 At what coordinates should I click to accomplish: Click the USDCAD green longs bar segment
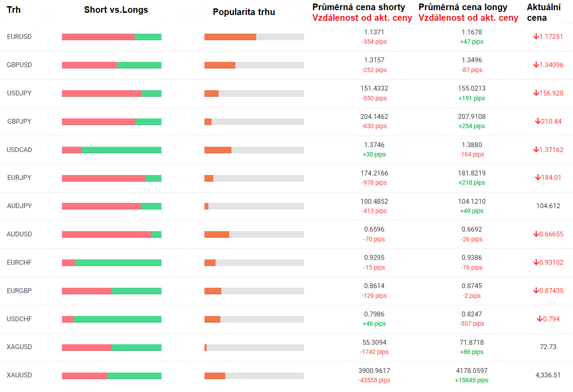122,150
